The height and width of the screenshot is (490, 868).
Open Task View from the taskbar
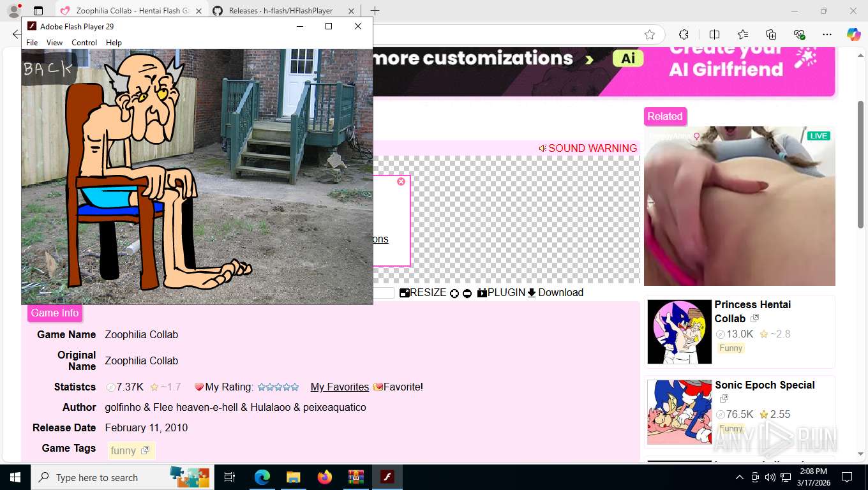230,477
